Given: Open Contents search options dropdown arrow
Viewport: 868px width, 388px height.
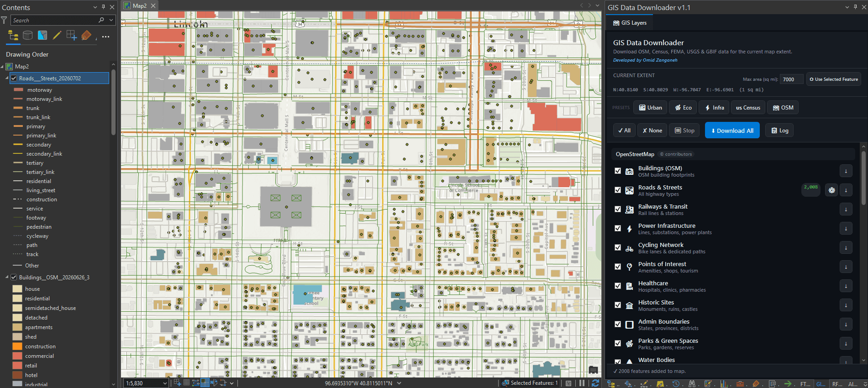Looking at the screenshot, I should [x=111, y=20].
